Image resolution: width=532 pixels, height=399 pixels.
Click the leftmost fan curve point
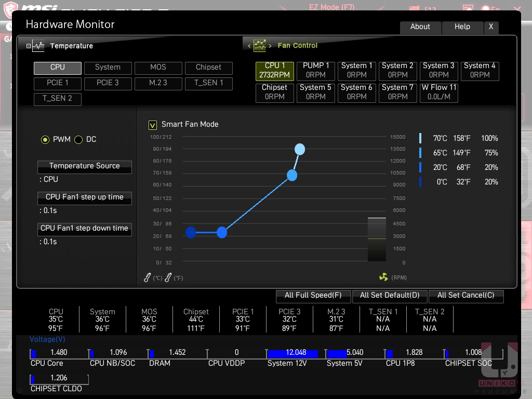[191, 232]
